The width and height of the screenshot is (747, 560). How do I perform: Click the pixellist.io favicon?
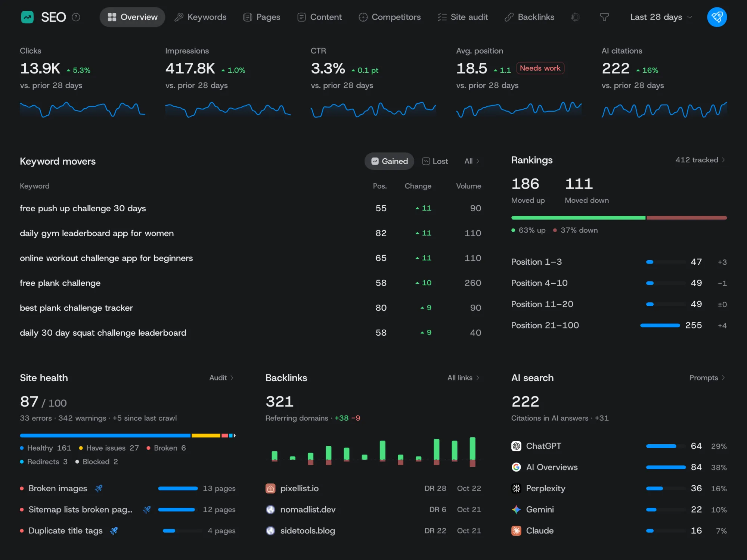pos(270,488)
